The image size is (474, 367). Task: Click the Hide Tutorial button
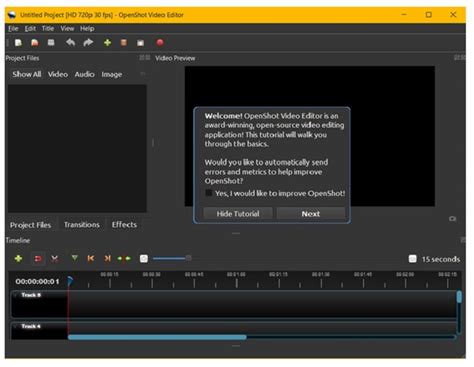(x=238, y=214)
